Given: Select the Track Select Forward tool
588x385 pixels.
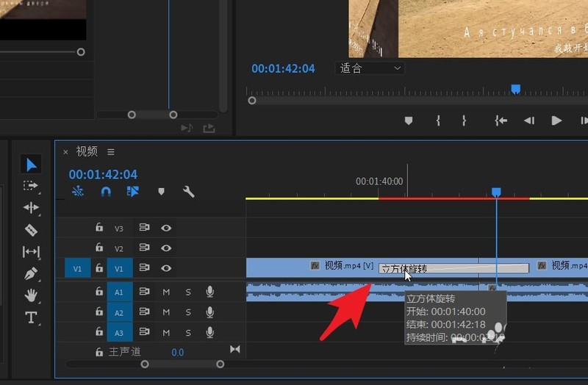Looking at the screenshot, I should pos(31,186).
